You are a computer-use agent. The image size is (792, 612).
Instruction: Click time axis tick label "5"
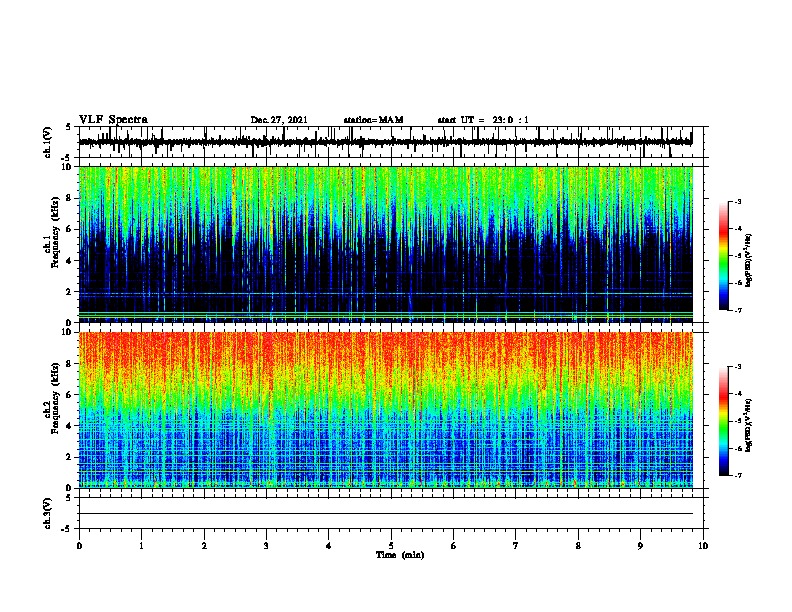click(x=391, y=546)
